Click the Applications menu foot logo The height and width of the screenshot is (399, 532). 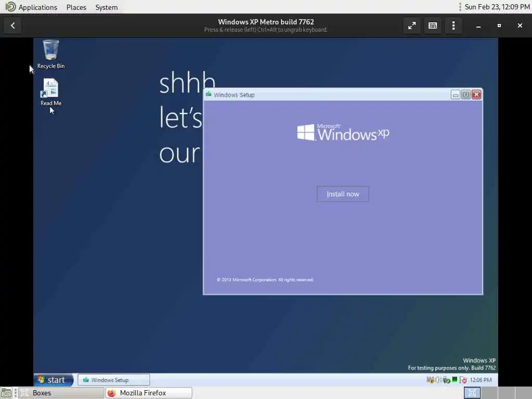[x=10, y=7]
